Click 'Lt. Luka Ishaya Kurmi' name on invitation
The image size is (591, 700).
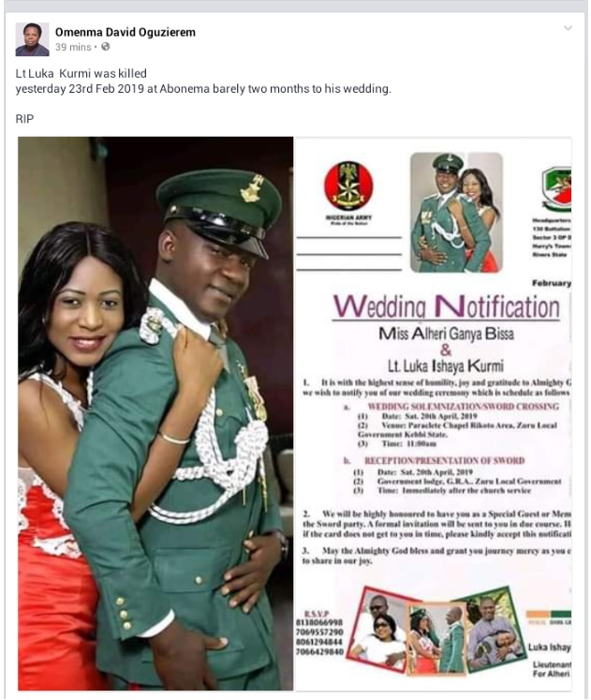[x=446, y=366]
